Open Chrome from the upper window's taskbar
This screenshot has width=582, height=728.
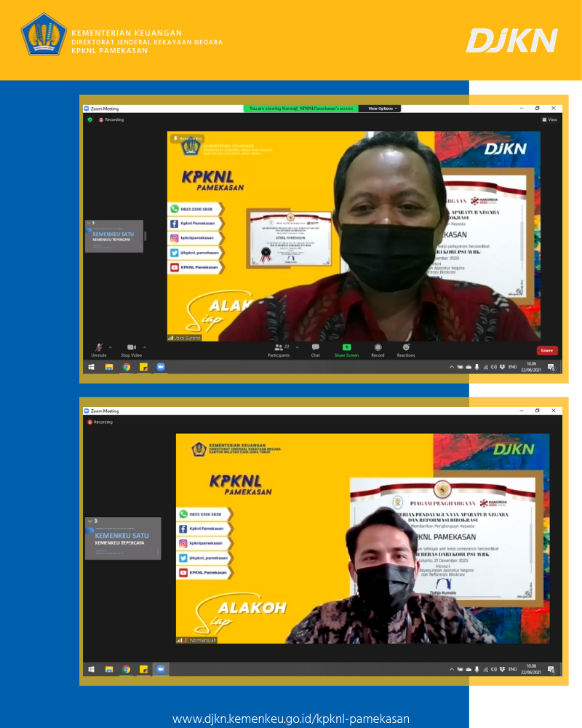coord(126,367)
